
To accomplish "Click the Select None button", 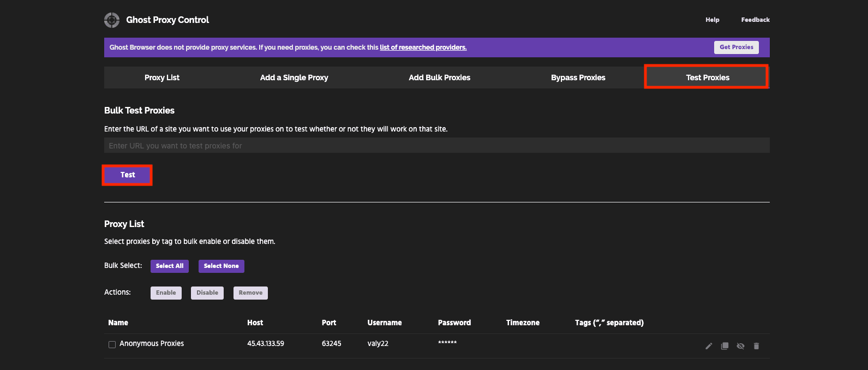I will click(x=222, y=266).
